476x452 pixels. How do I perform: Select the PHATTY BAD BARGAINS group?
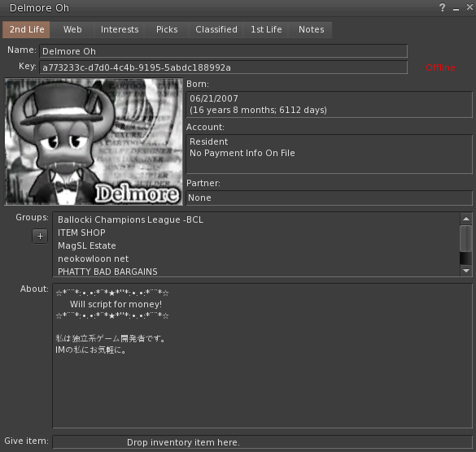pos(107,272)
